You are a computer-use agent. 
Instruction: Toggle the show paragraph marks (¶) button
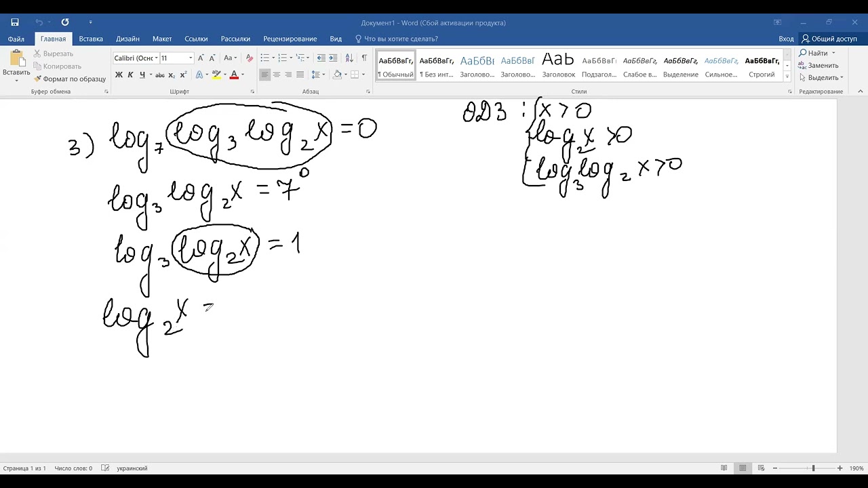364,58
